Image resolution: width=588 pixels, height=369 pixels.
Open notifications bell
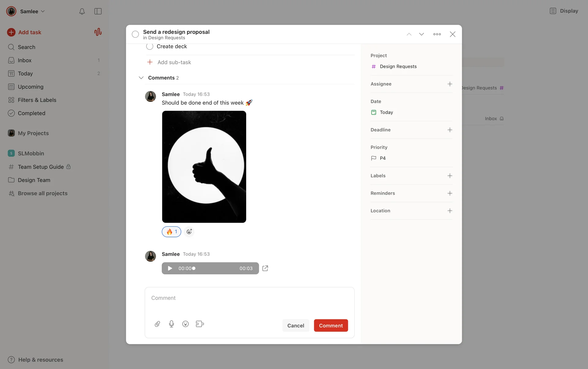coord(82,11)
